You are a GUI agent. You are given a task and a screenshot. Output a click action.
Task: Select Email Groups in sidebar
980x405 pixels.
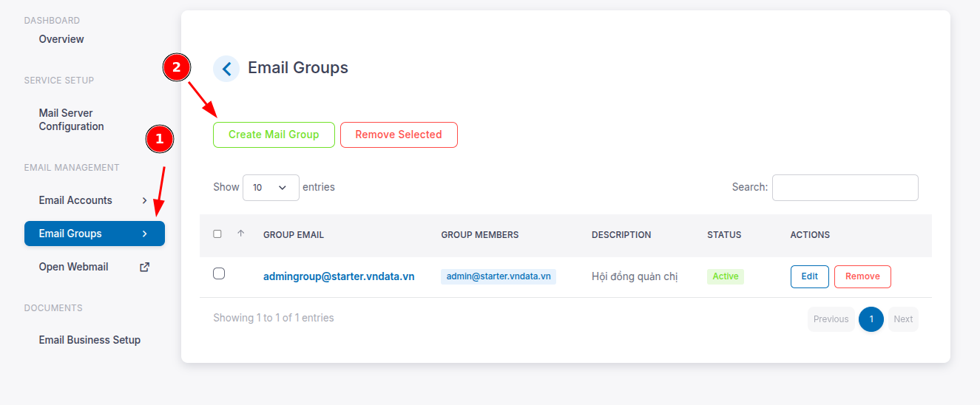coord(95,234)
